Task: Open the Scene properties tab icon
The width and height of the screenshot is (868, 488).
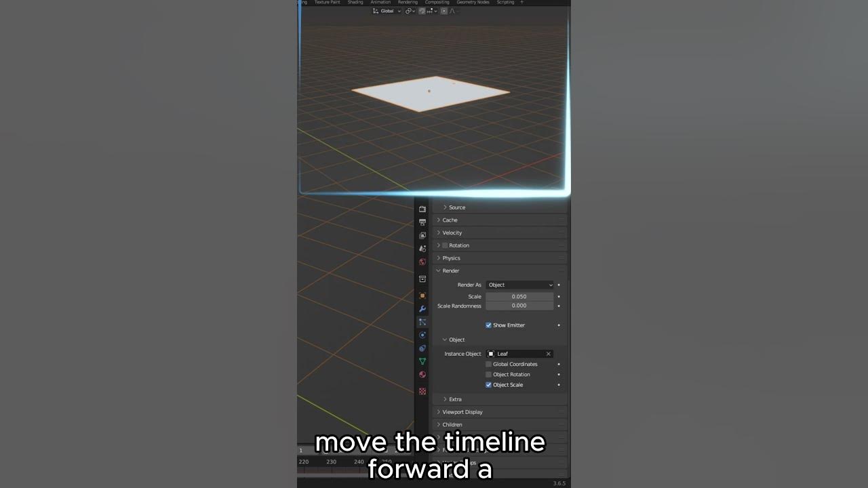Action: point(422,249)
